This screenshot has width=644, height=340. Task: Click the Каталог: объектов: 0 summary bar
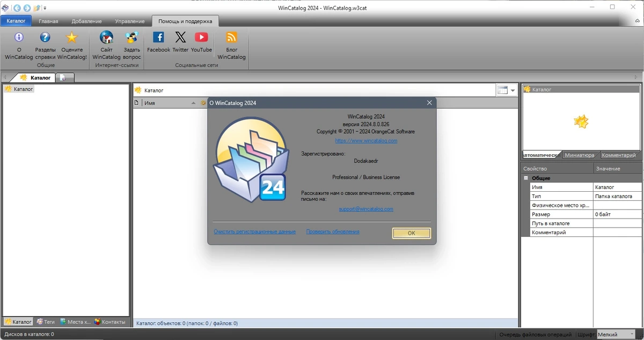[326, 323]
